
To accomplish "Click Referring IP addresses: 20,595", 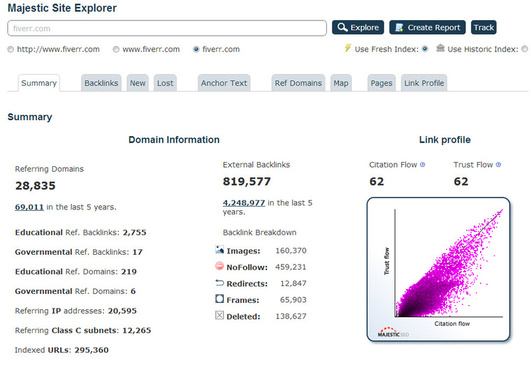I will pos(76,311).
